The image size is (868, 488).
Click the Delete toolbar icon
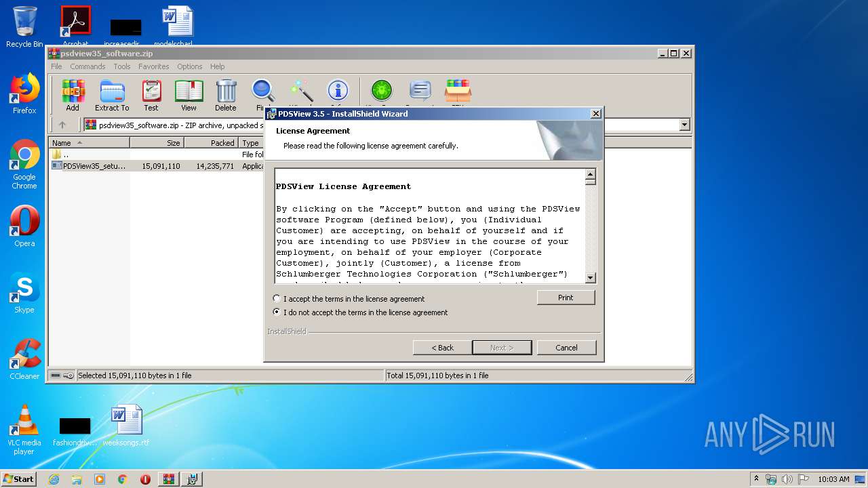click(226, 95)
